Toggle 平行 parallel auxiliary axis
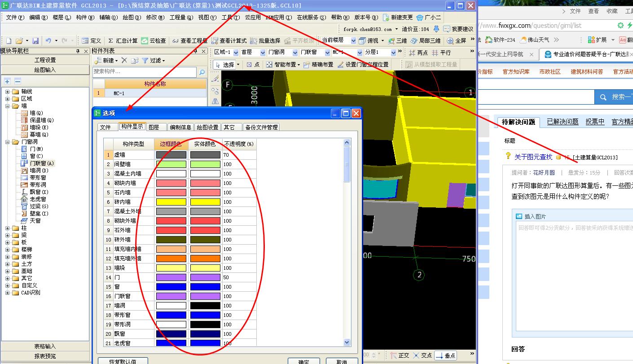Viewport: 633px width, 364px height. (x=441, y=53)
